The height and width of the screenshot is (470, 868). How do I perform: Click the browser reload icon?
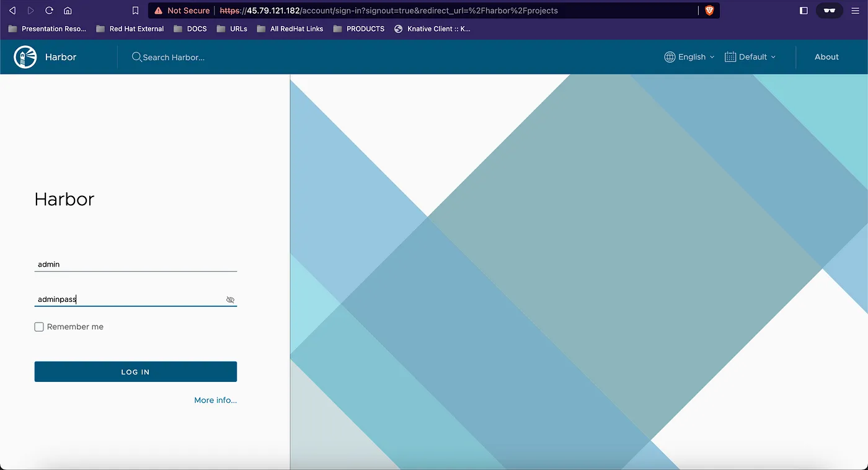[x=49, y=11]
